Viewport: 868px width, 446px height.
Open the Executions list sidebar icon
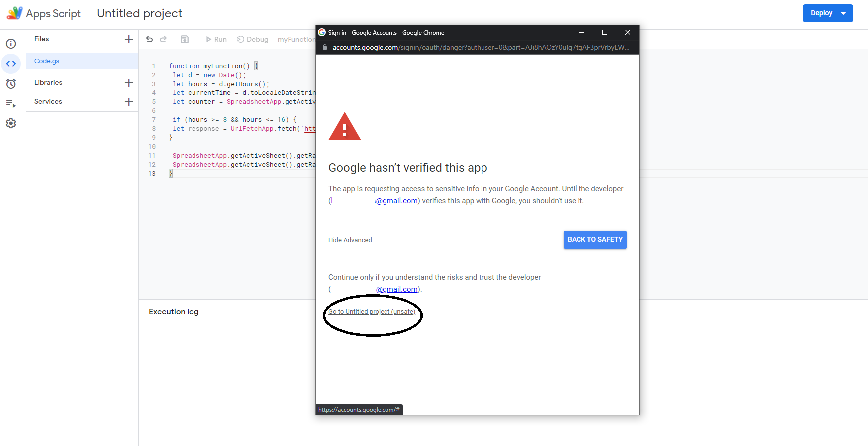coord(11,103)
